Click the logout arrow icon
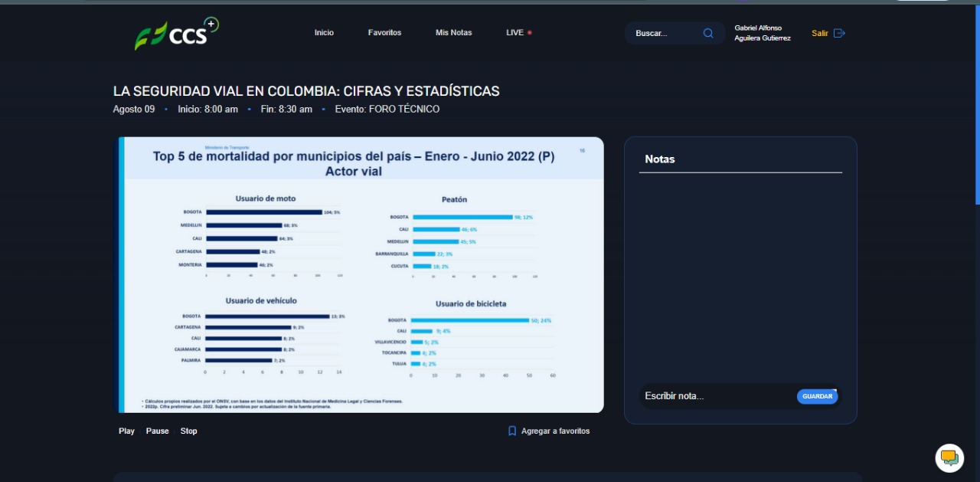 (x=839, y=33)
